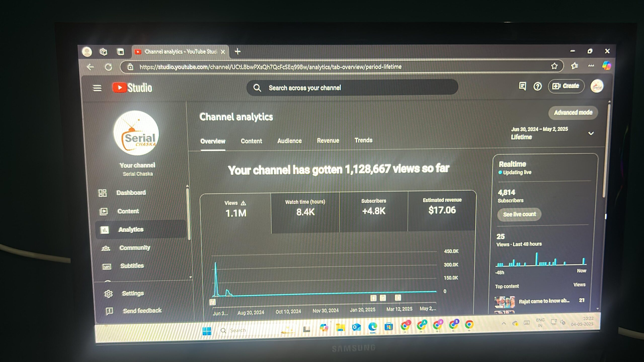Switch to the Overview tab

pyautogui.click(x=213, y=141)
